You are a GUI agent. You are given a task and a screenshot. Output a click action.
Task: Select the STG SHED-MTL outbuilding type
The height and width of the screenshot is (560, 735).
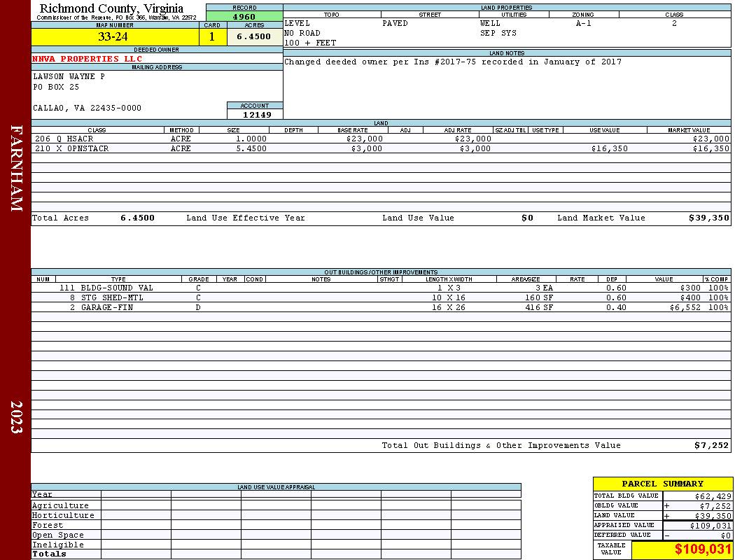coord(112,297)
